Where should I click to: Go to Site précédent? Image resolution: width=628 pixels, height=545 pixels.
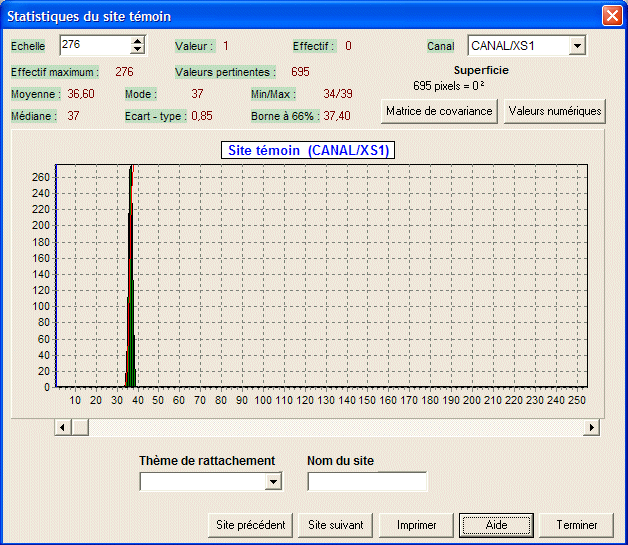(251, 525)
